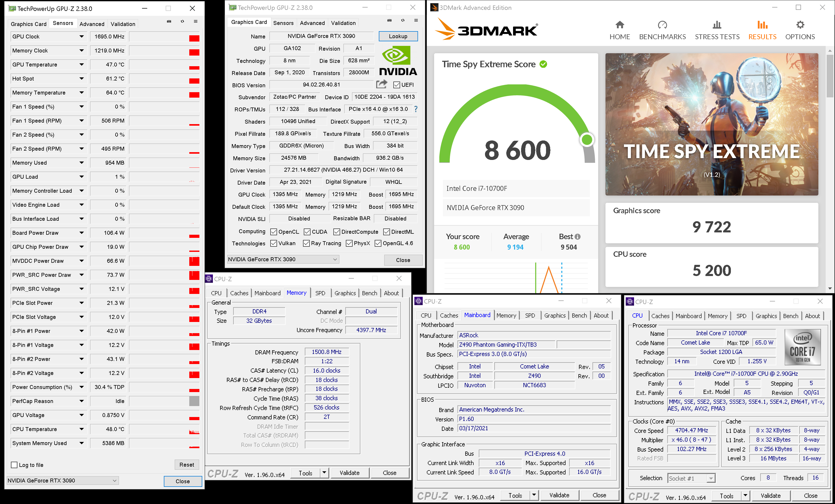This screenshot has width=835, height=504.
Task: Click the Intel Core i7 badge in CPU-Z
Action: [x=803, y=347]
